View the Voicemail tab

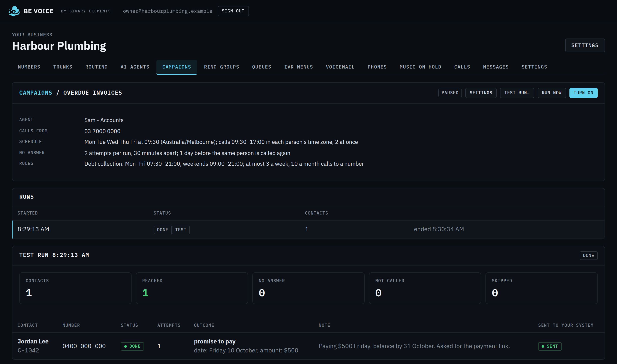pos(340,67)
